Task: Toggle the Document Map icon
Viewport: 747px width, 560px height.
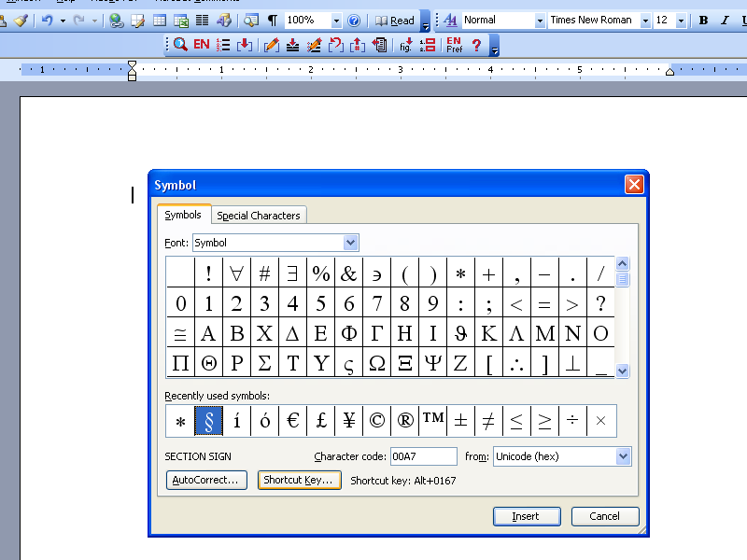Action: pyautogui.click(x=251, y=21)
